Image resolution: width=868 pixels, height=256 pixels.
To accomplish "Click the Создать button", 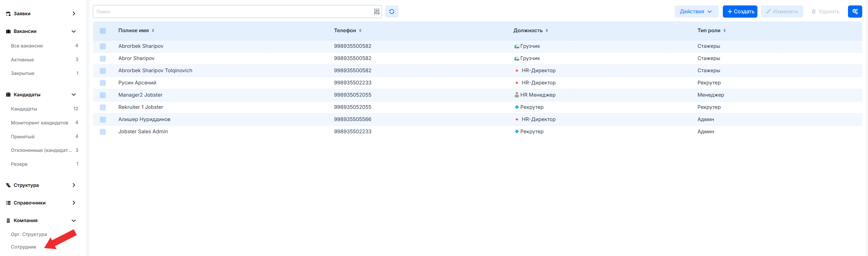I will [x=740, y=12].
